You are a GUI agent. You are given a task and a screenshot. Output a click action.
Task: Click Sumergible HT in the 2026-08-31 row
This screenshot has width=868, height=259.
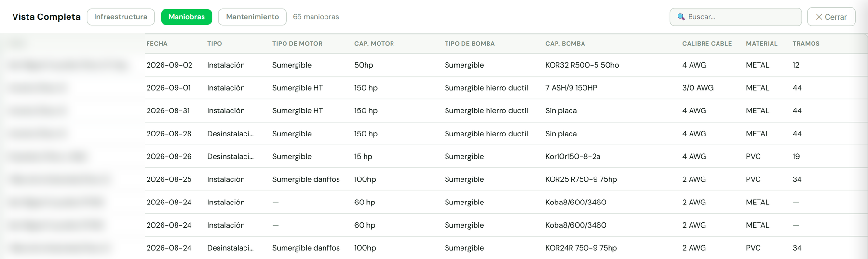(x=298, y=111)
